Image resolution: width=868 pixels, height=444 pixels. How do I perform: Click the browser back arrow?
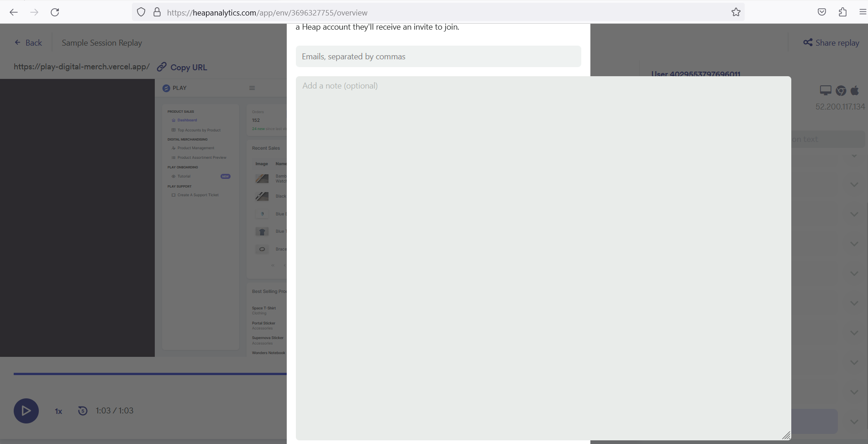pos(14,12)
